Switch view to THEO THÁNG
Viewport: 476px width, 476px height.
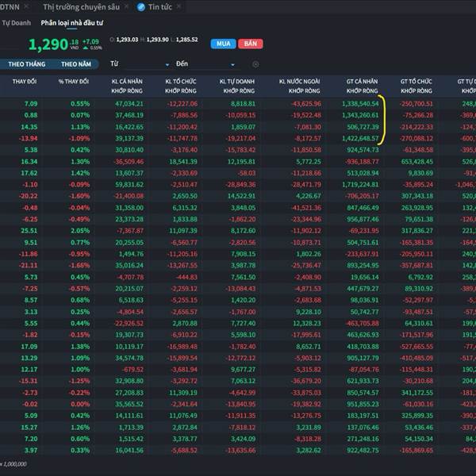[27, 64]
